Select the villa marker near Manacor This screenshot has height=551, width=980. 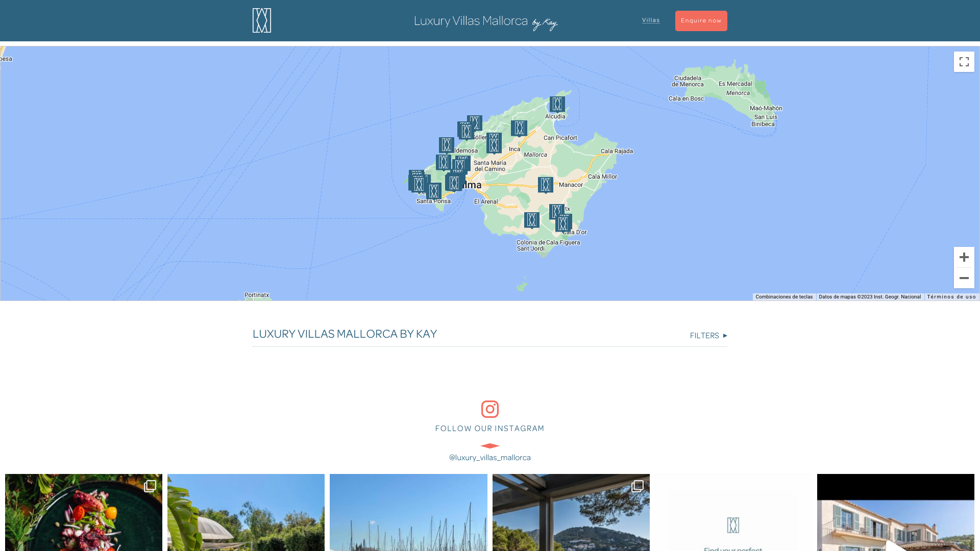tap(545, 185)
